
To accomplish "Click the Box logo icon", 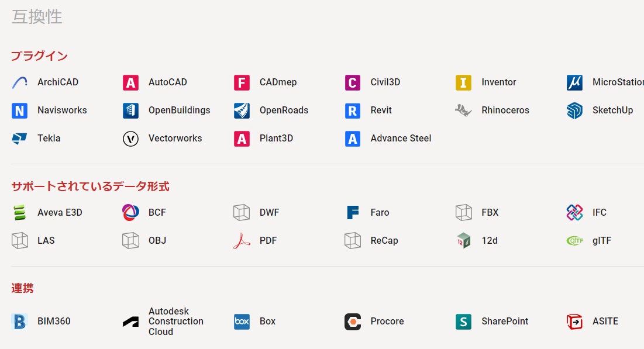I will point(242,322).
